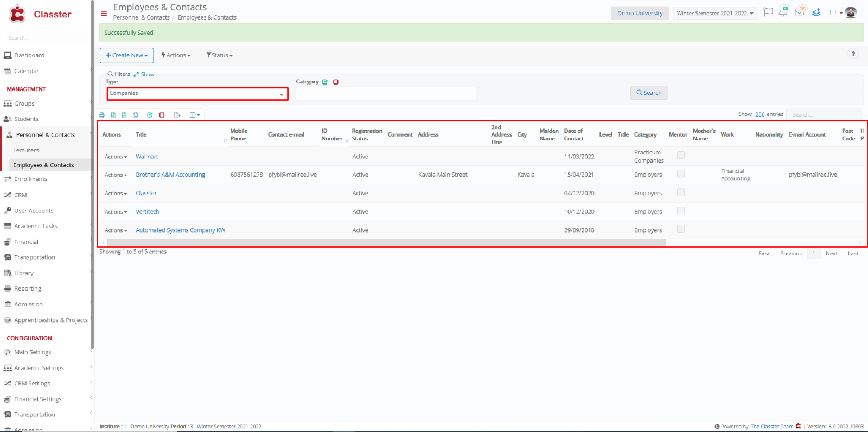Click the Dashboard monitor icon in sidebar
The width and height of the screenshot is (868, 432).
pyautogui.click(x=8, y=55)
